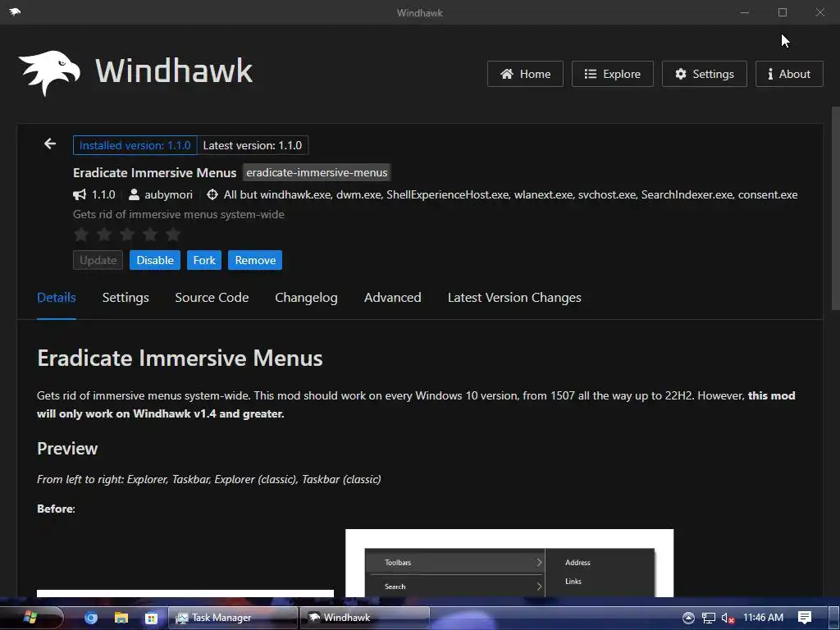Open Microsoft Store from taskbar
840x630 pixels.
(151, 618)
